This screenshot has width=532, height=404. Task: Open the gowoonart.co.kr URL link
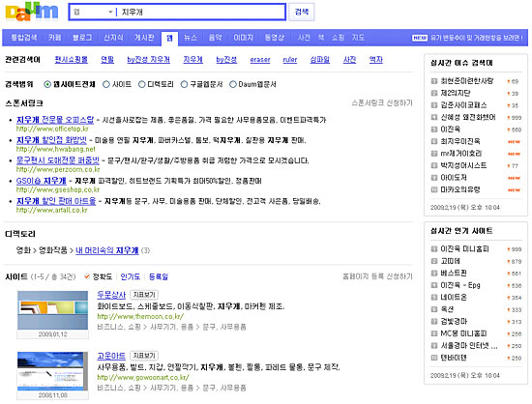click(143, 377)
